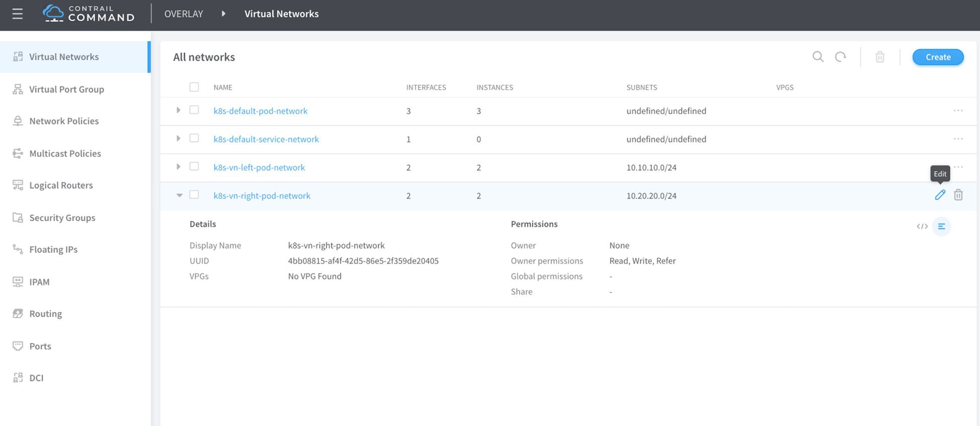Delete k8s-vn-right-pod-network with the row trash icon

point(958,195)
